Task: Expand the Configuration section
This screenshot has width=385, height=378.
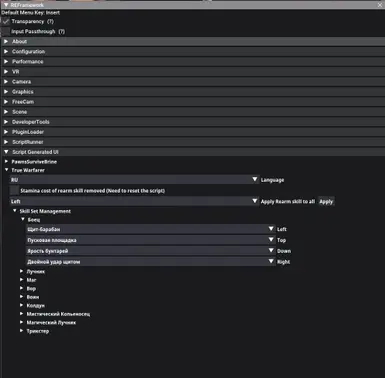Action: click(x=193, y=51)
